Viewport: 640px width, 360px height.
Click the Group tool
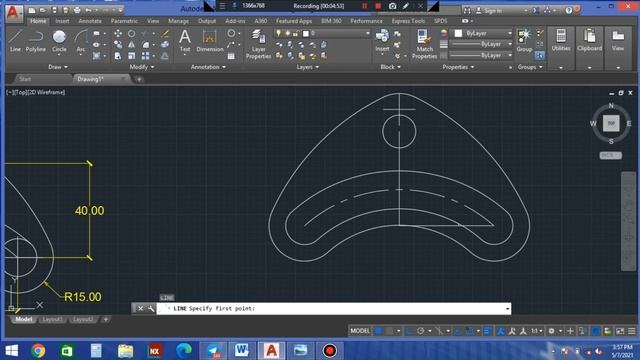point(524,40)
